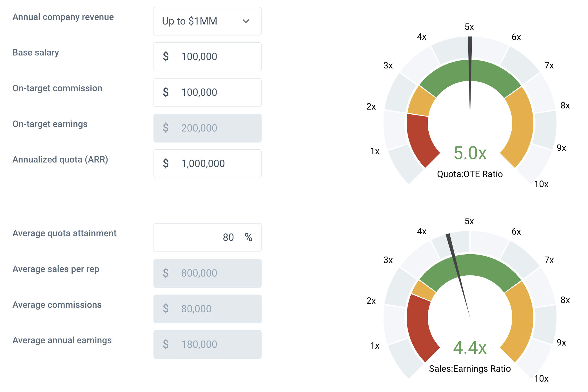
Task: Click the 'Average commissions' label
Action: pyautogui.click(x=57, y=305)
